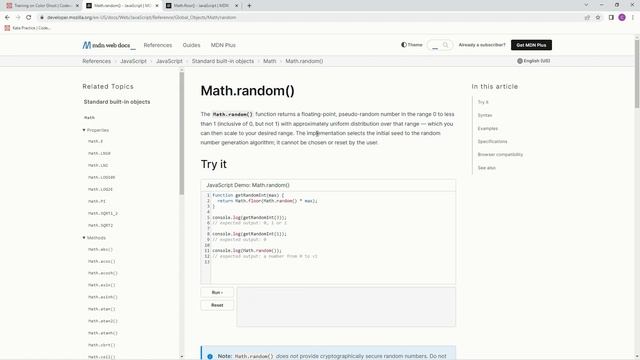Collapse the Properties section in sidebar
The width and height of the screenshot is (640, 360).
[x=96, y=130]
